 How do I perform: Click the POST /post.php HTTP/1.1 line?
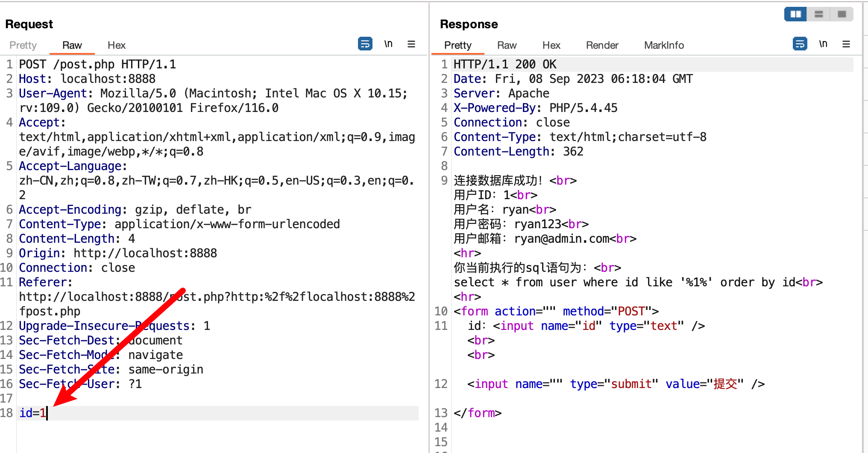coord(97,64)
